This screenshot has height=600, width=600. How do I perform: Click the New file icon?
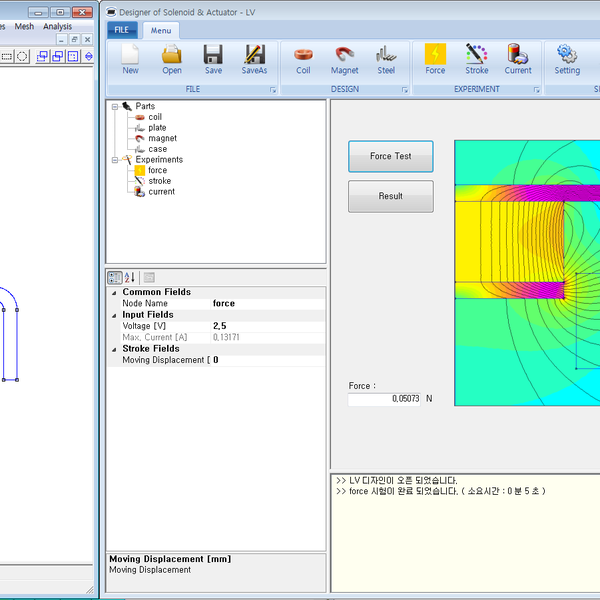130,58
